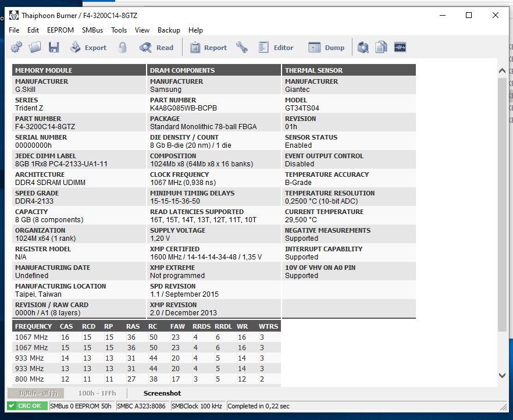Open the SMBus menu
The image size is (513, 420).
coord(92,30)
